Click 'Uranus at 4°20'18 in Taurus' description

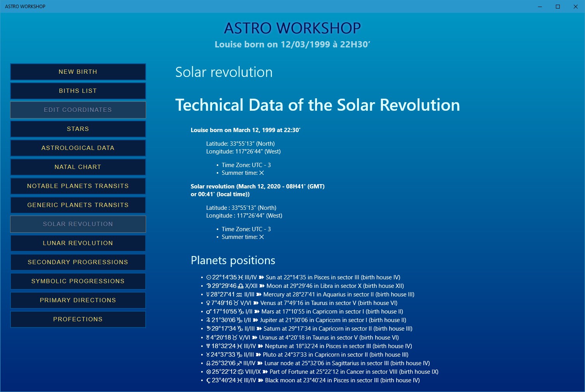[329, 338]
